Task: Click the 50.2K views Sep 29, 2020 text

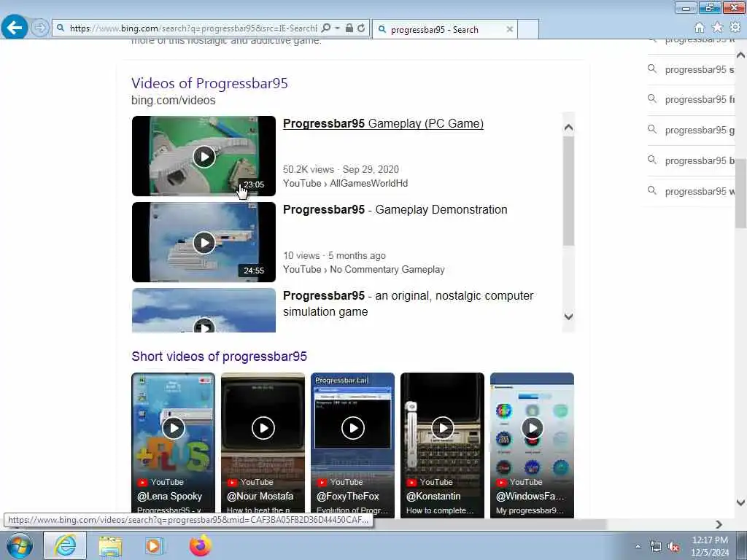Action: (x=341, y=169)
